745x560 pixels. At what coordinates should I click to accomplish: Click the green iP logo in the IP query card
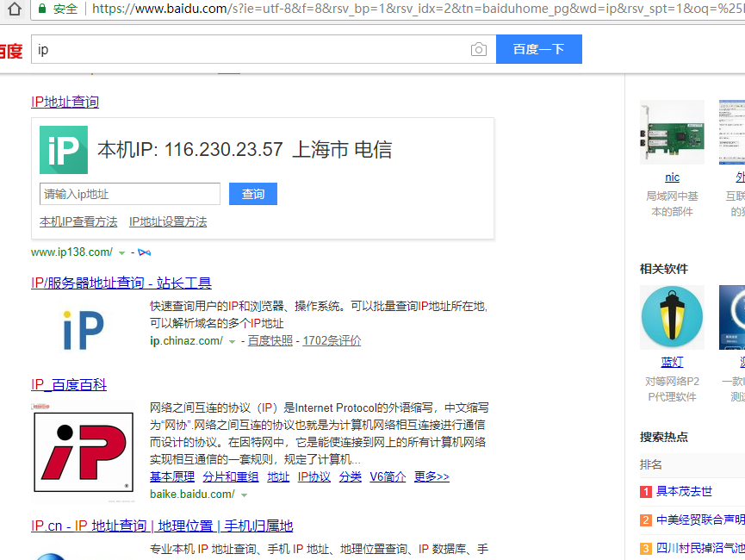tap(62, 147)
